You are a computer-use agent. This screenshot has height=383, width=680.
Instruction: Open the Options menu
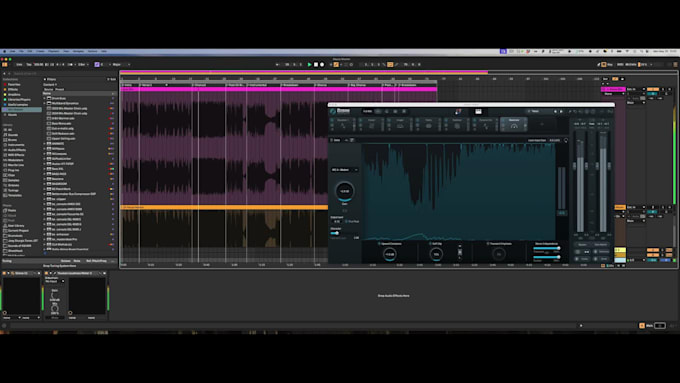(92, 51)
